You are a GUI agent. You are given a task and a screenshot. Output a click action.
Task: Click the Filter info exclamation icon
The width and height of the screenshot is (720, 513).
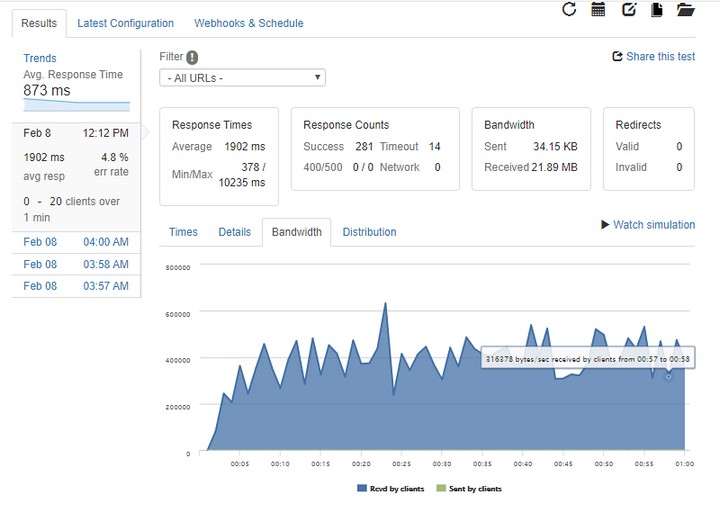(192, 57)
